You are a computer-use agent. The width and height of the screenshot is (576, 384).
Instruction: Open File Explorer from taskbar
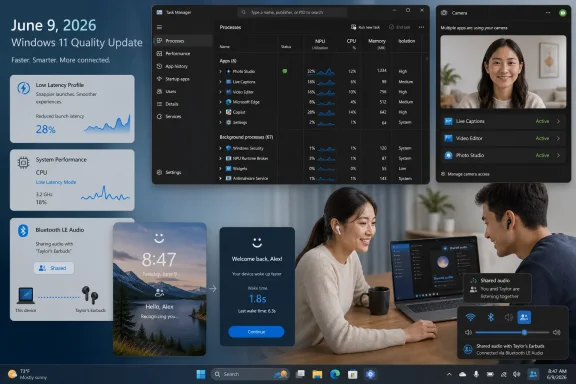coord(317,374)
